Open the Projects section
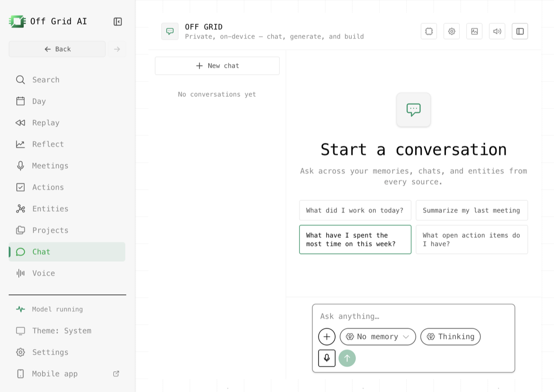This screenshot has width=554, height=392. click(x=67, y=230)
